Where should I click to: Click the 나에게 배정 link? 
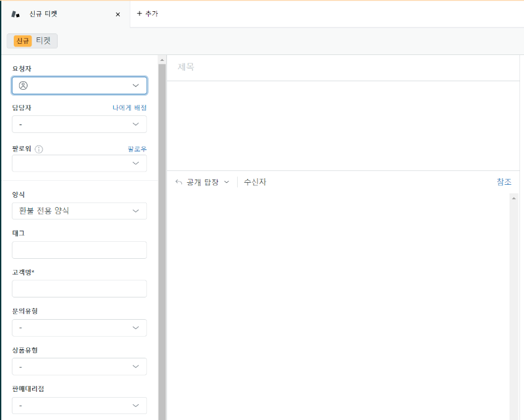coord(128,108)
